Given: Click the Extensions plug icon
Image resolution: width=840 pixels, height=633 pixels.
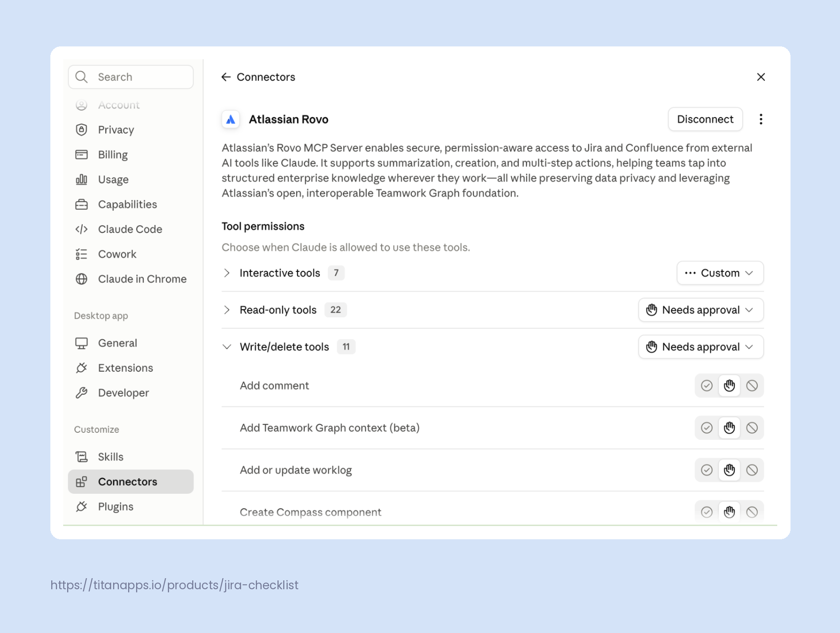Looking at the screenshot, I should 81,368.
